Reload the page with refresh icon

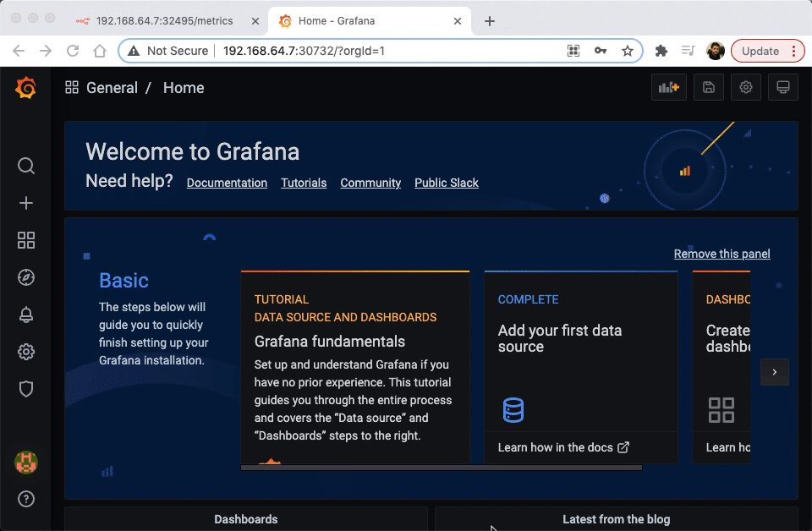pos(73,51)
